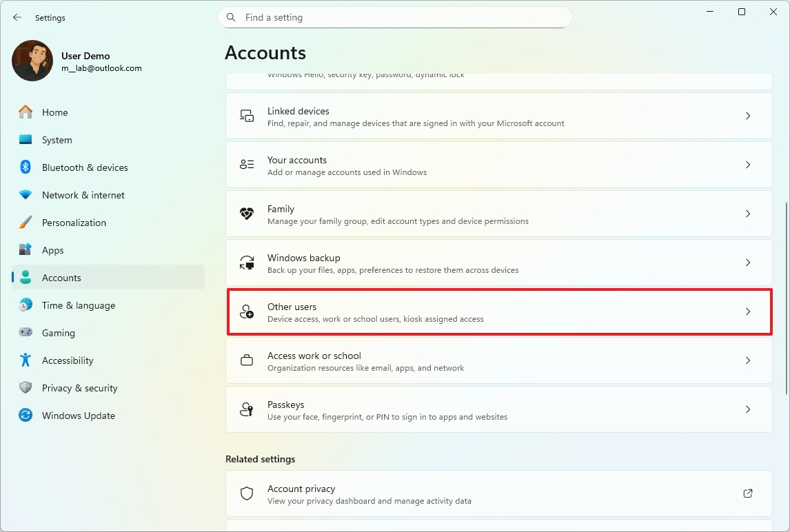Click the Other users add-person icon
Screen dimensions: 790x532
point(247,311)
